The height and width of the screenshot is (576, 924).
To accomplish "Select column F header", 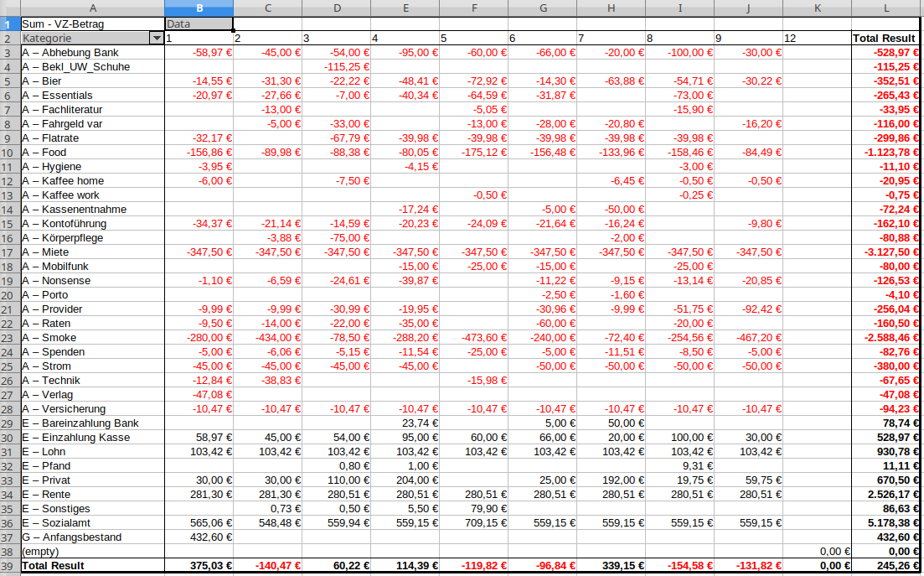I will [473, 8].
